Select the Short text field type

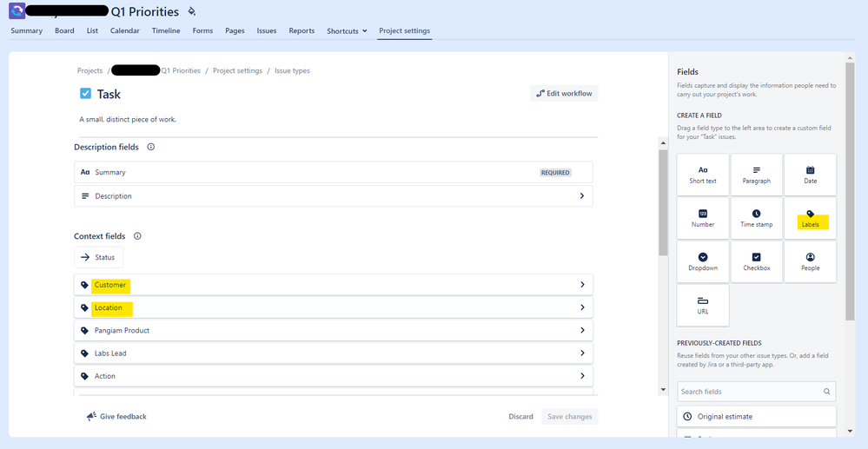coord(703,175)
